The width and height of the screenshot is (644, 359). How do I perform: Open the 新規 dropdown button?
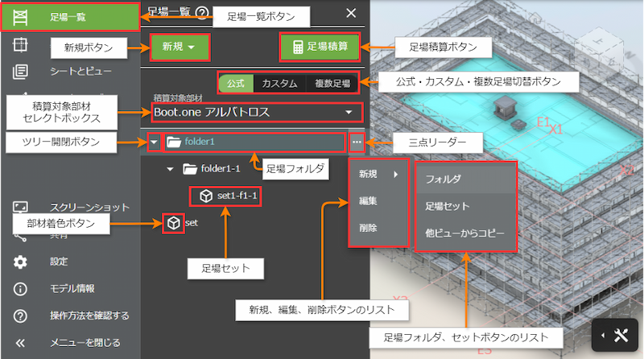click(180, 47)
